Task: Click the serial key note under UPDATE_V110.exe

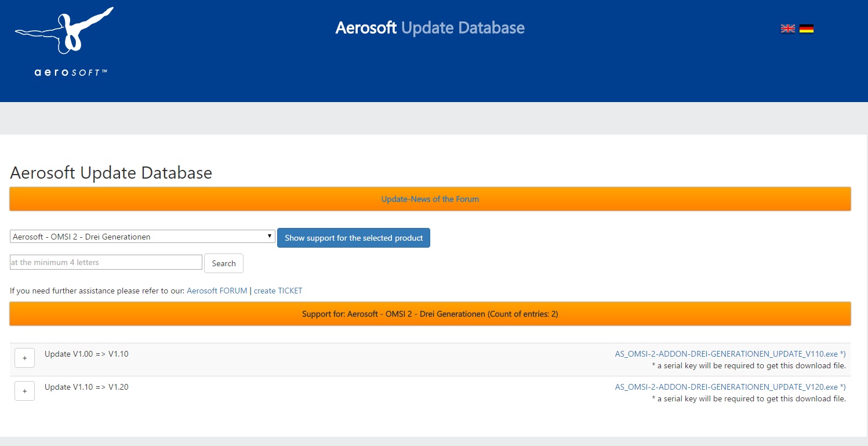Action: click(749, 365)
